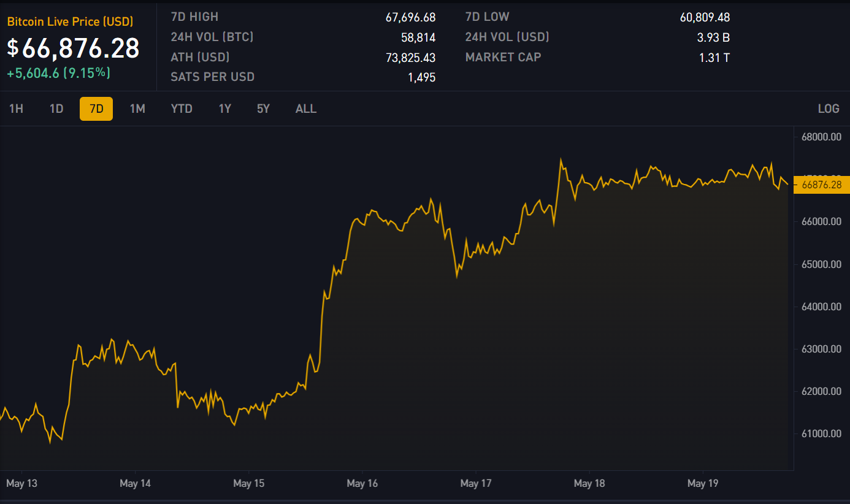Click the MARKET CAP value 1.31 T
Image resolution: width=850 pixels, height=504 pixels.
[714, 58]
